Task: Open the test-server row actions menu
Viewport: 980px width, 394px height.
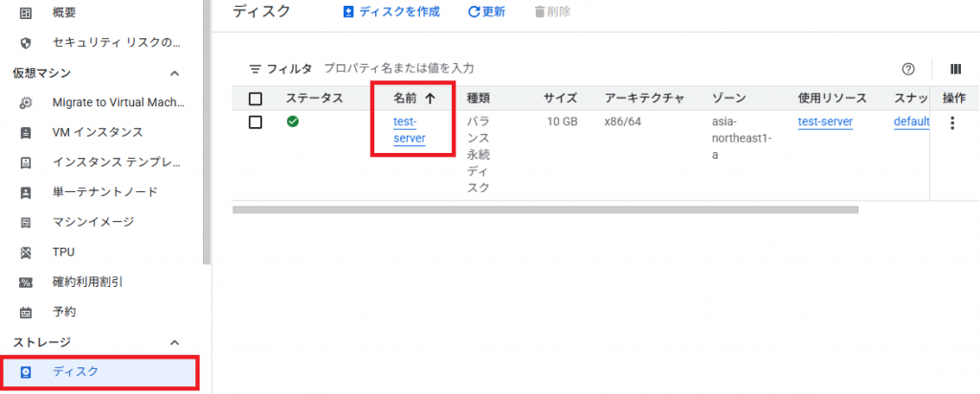Action: tap(952, 123)
